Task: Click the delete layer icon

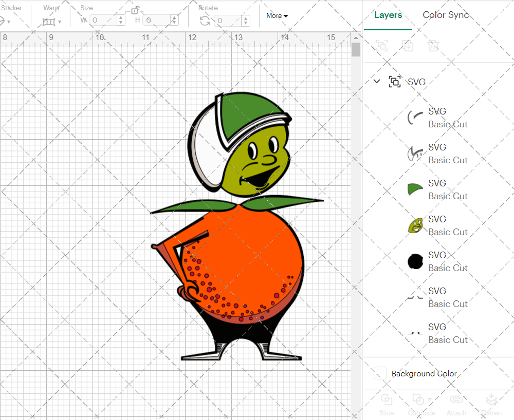Action: click(x=434, y=46)
